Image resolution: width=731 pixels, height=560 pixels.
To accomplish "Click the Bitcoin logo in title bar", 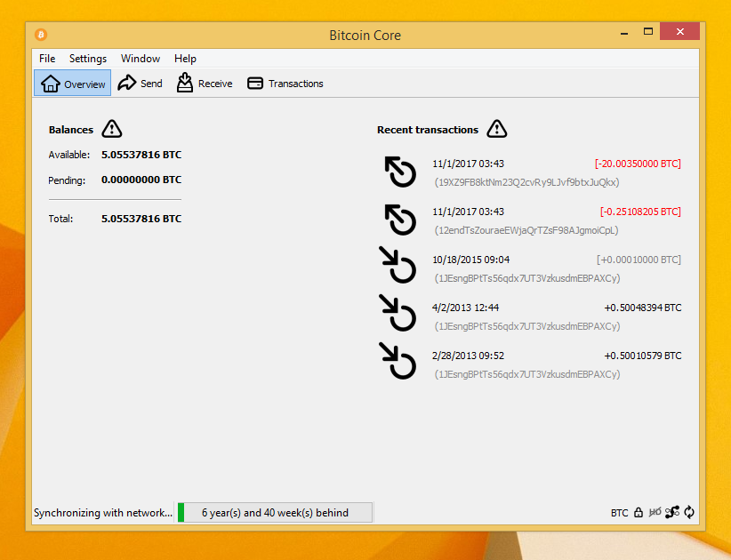I will (x=41, y=35).
